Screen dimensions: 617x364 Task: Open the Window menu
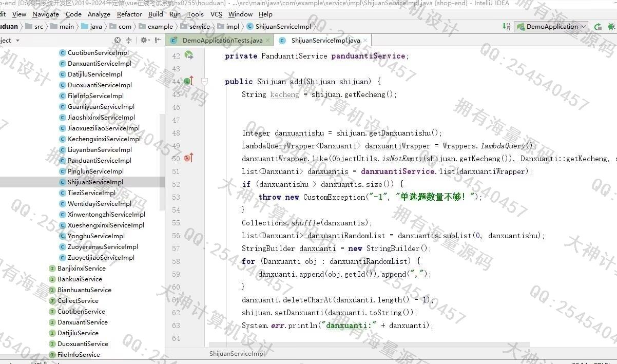tap(240, 14)
